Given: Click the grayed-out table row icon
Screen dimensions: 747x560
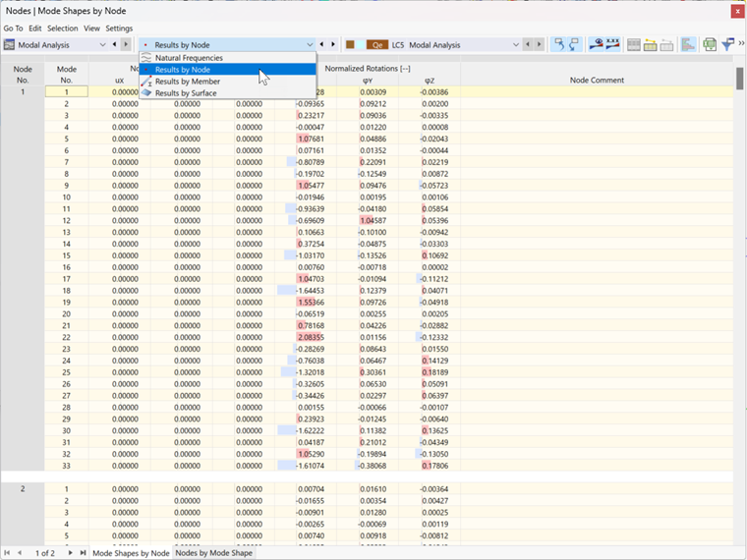Looking at the screenshot, I should click(x=667, y=45).
